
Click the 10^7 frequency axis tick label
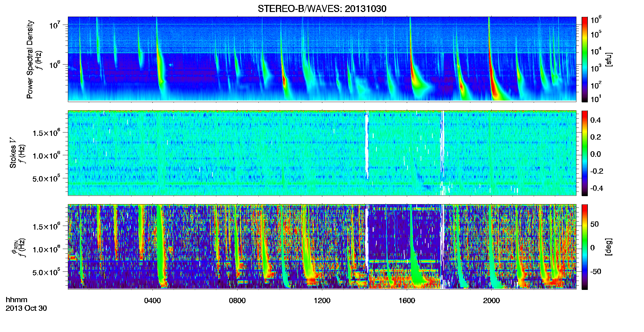click(55, 25)
